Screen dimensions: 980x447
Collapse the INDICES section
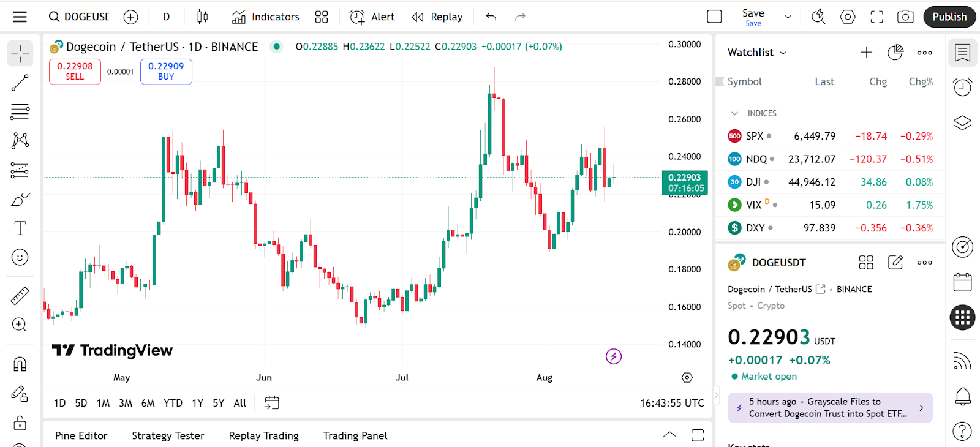pyautogui.click(x=734, y=113)
